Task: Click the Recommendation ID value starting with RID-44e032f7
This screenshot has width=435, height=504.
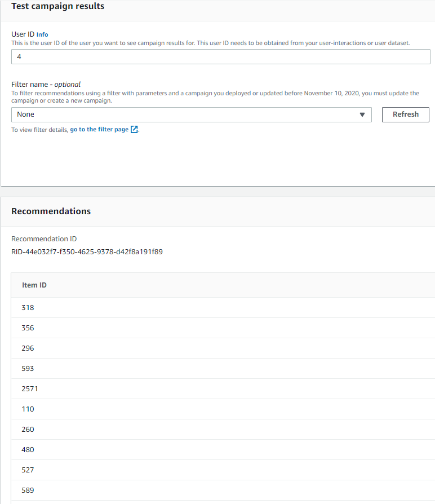Action: (x=87, y=252)
